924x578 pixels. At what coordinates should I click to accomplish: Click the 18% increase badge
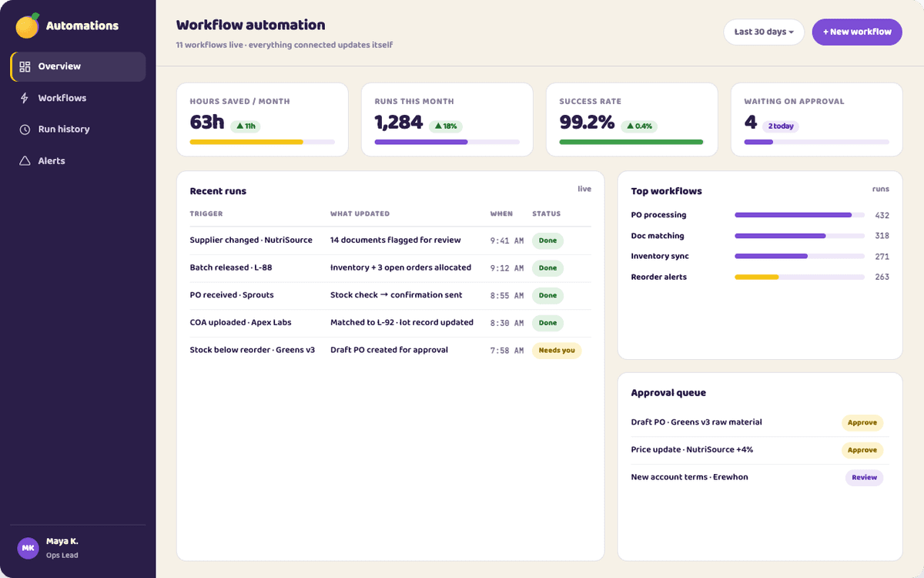point(446,126)
